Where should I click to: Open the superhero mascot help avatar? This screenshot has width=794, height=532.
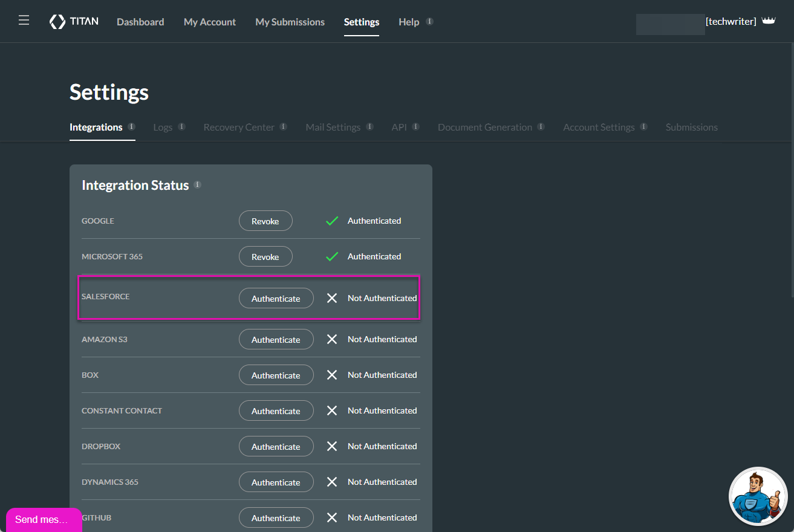pos(758,496)
